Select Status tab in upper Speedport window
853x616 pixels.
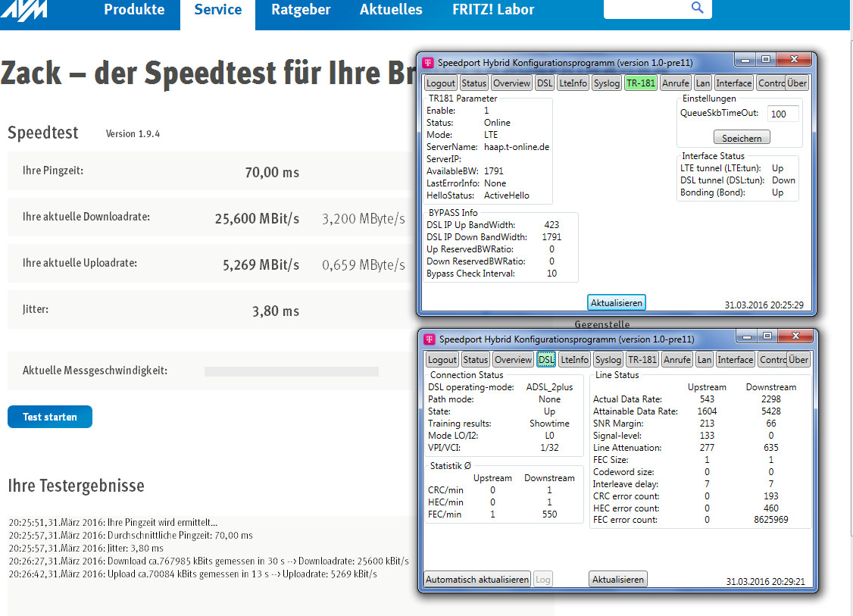473,83
